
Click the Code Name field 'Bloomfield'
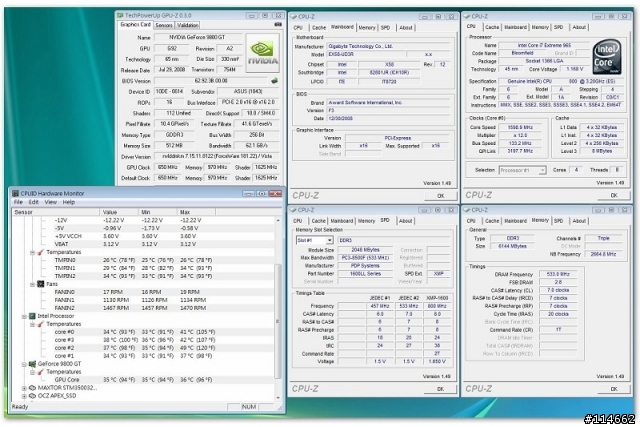[x=522, y=53]
